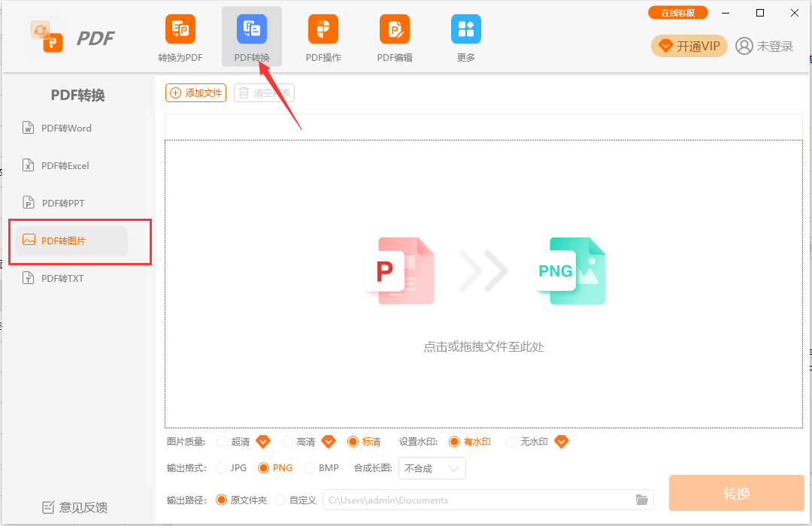Click the 未登录 user avatar icon
The image size is (812, 526).
click(744, 46)
